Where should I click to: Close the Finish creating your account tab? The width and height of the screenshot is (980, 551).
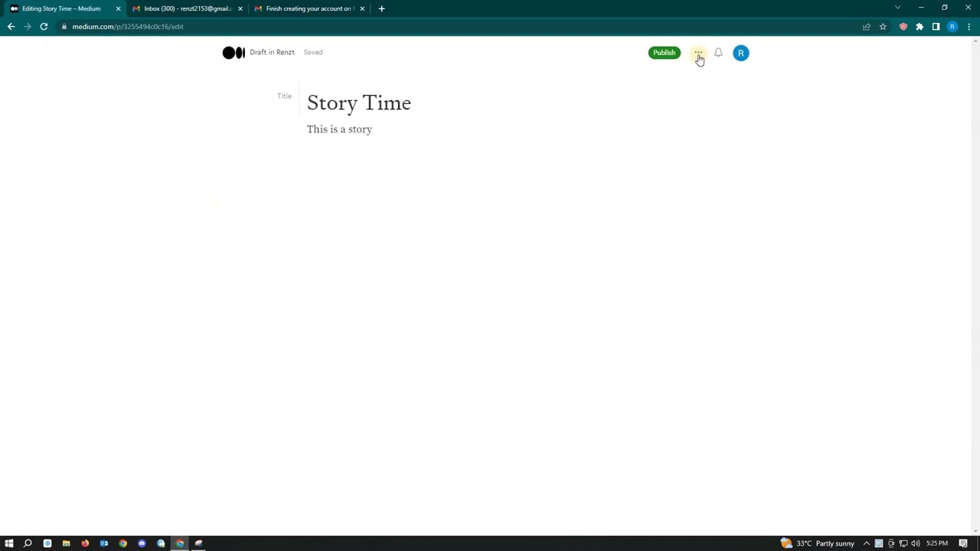(x=362, y=8)
